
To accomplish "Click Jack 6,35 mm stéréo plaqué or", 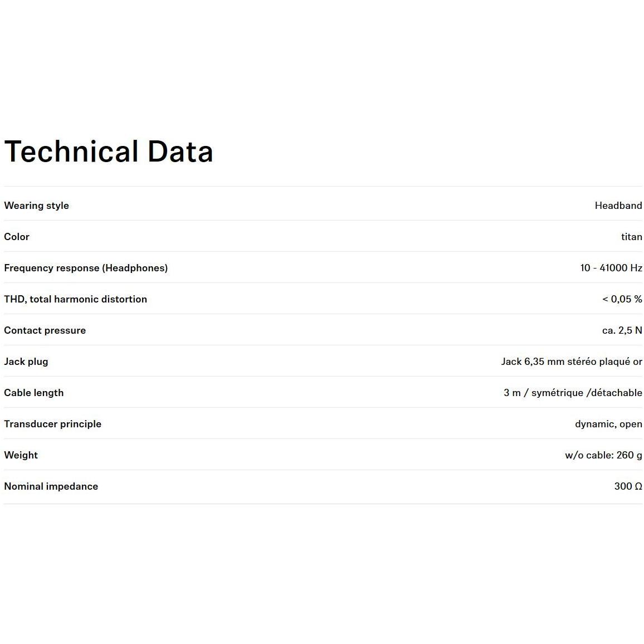I will click(x=571, y=362).
